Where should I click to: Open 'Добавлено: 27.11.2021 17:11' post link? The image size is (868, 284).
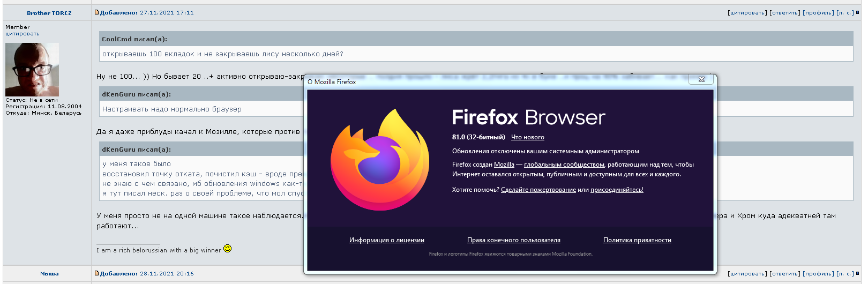pos(147,12)
